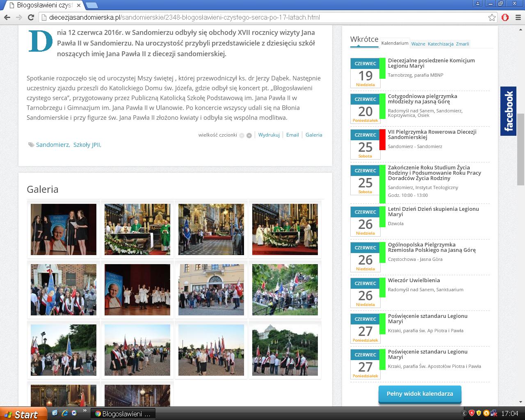Expand hidden quick launch icons chevron
Screen dimensions: 525x420
85,411
